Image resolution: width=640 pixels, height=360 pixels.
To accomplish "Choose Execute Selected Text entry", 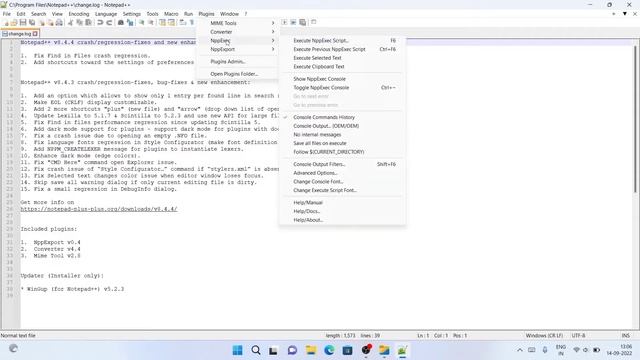I will [x=342, y=58].
